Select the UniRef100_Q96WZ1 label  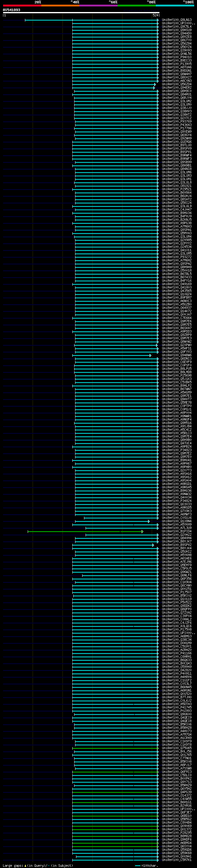point(176,572)
